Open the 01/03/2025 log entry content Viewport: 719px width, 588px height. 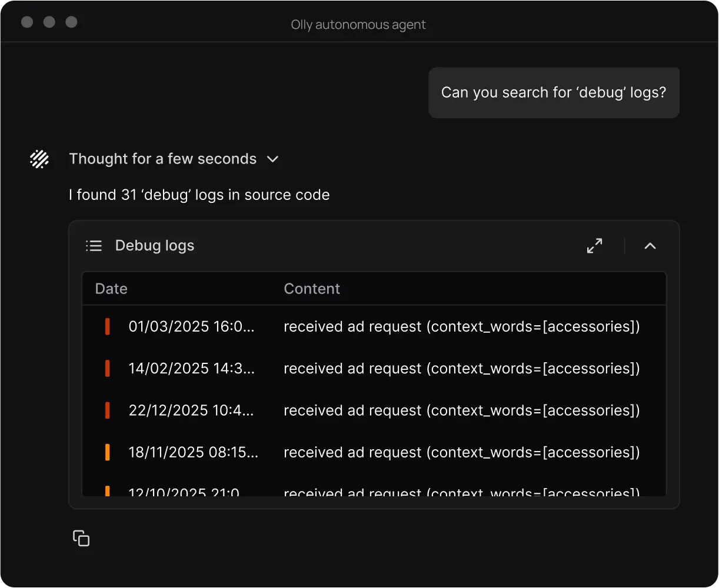click(x=461, y=326)
